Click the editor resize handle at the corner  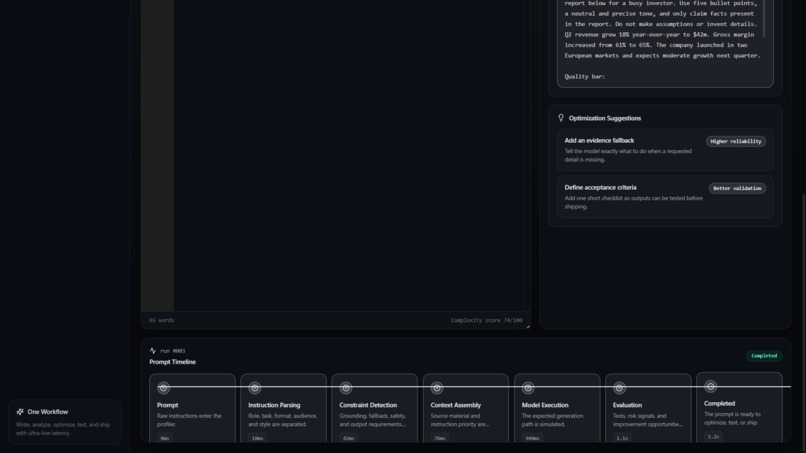point(528,326)
